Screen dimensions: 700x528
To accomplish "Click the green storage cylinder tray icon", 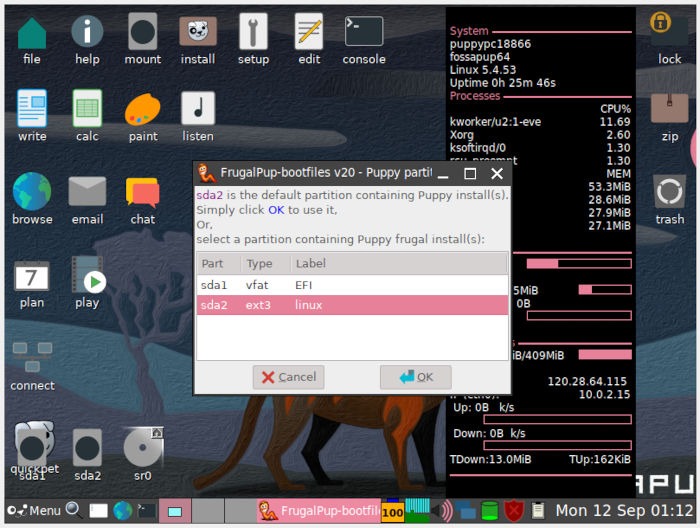I will point(489,511).
